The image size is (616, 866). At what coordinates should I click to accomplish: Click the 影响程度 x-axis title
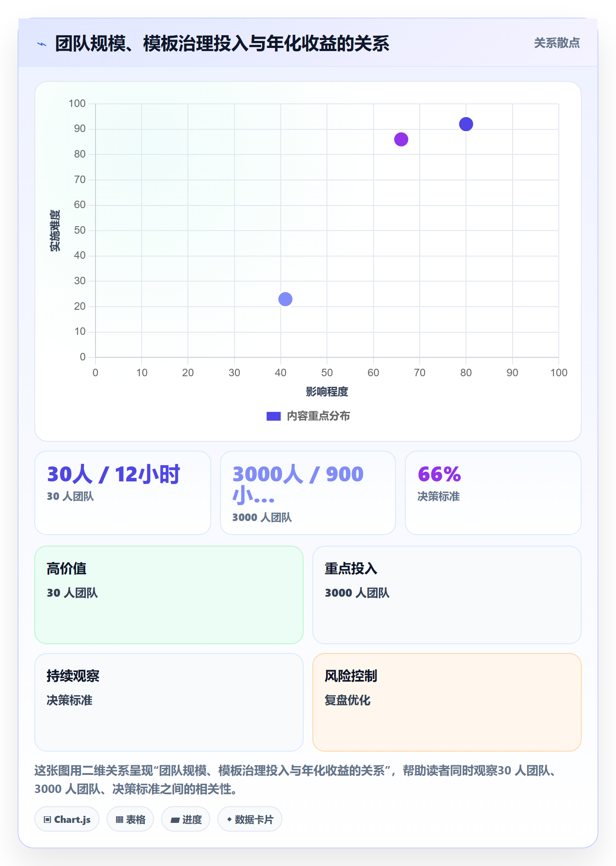coord(327,392)
